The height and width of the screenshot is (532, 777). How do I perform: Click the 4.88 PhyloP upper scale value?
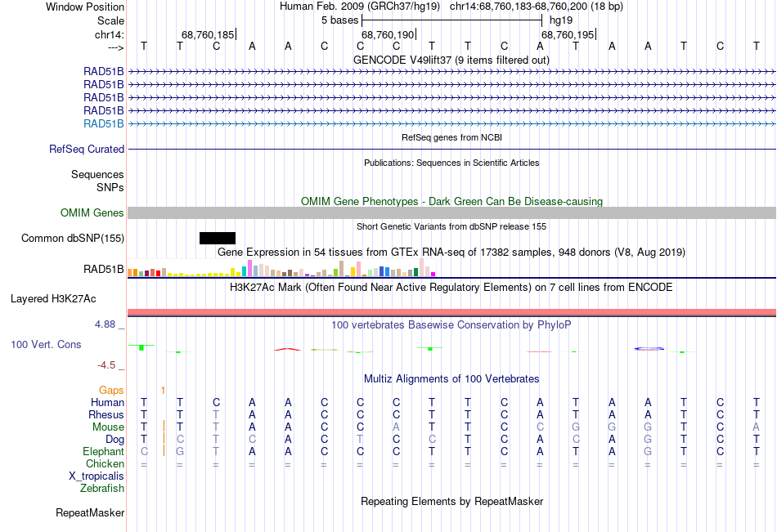pos(105,324)
